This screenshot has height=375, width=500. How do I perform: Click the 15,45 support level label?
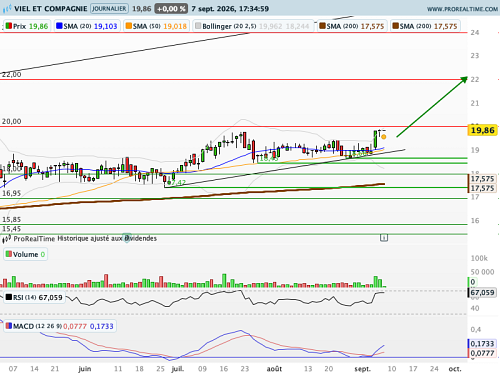pyautogui.click(x=12, y=229)
